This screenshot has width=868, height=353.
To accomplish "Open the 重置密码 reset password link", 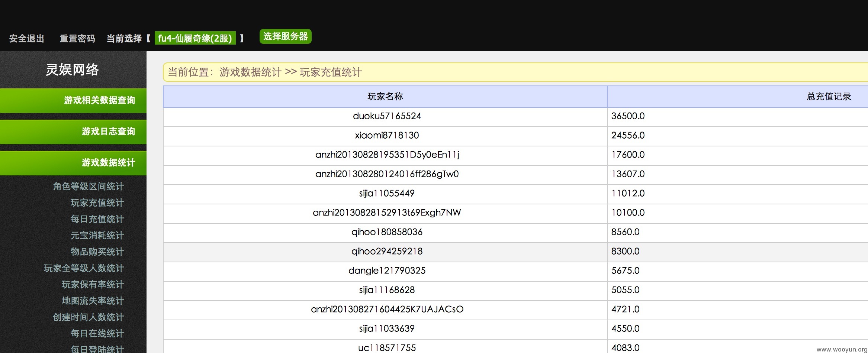I will (x=77, y=39).
